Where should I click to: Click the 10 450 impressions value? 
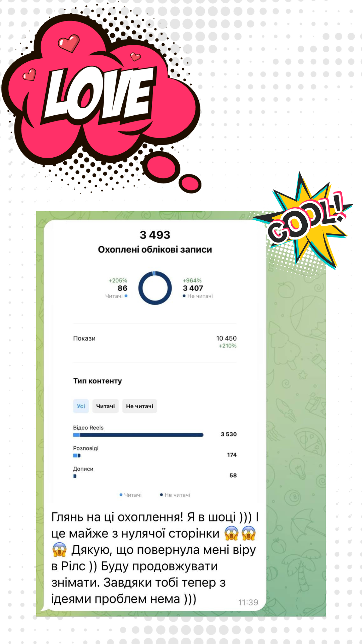pos(226,338)
